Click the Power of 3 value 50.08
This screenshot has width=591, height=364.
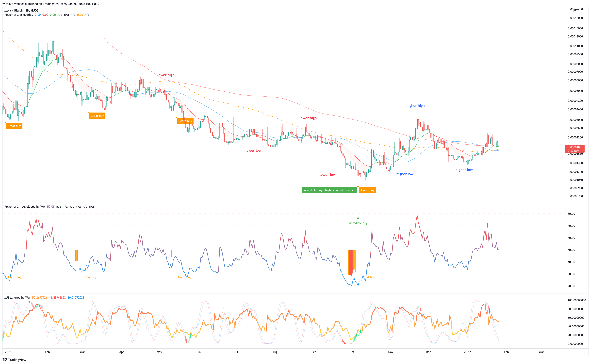(x=51, y=207)
